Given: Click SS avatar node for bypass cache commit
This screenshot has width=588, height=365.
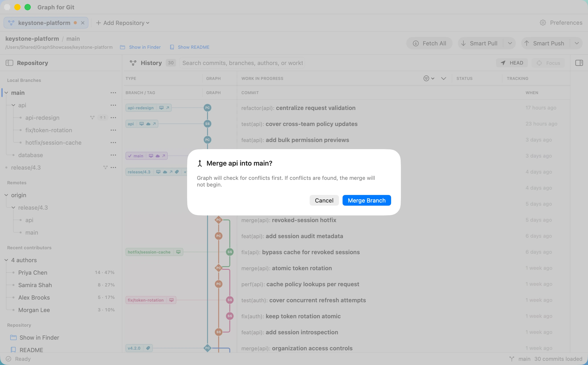Looking at the screenshot, I should [x=229, y=252].
